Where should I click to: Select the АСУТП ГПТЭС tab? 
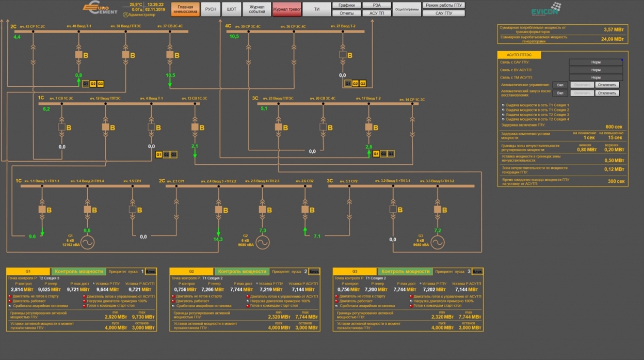[519, 55]
